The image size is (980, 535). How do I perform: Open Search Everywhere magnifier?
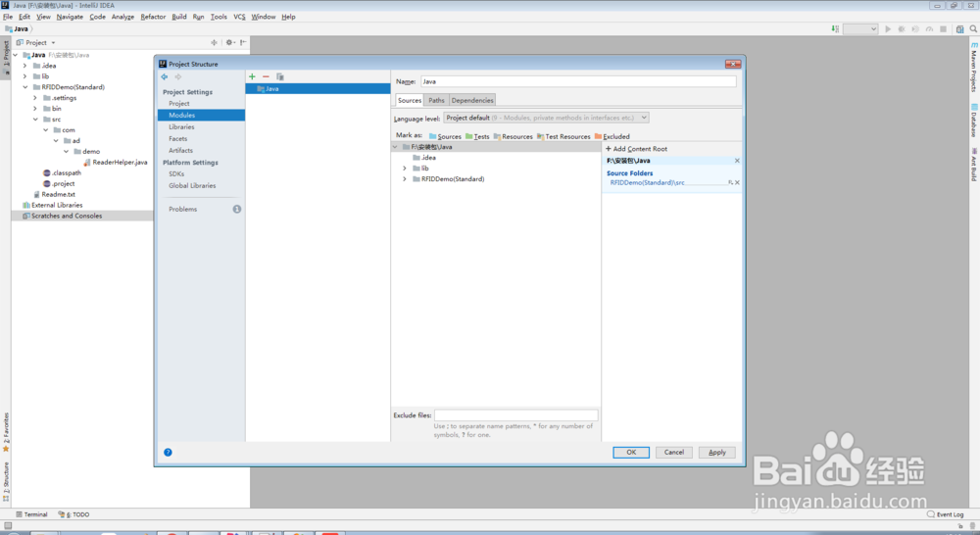[973, 28]
